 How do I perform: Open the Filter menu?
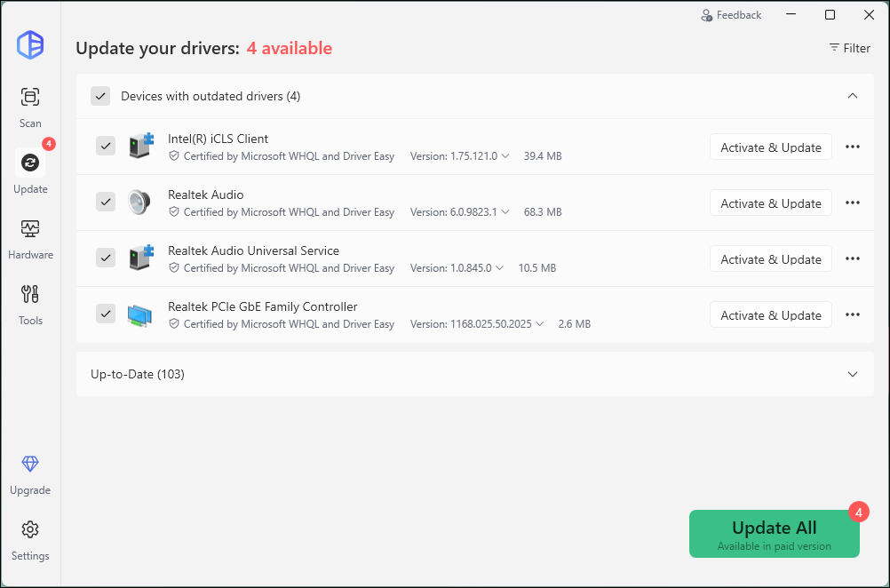(849, 48)
